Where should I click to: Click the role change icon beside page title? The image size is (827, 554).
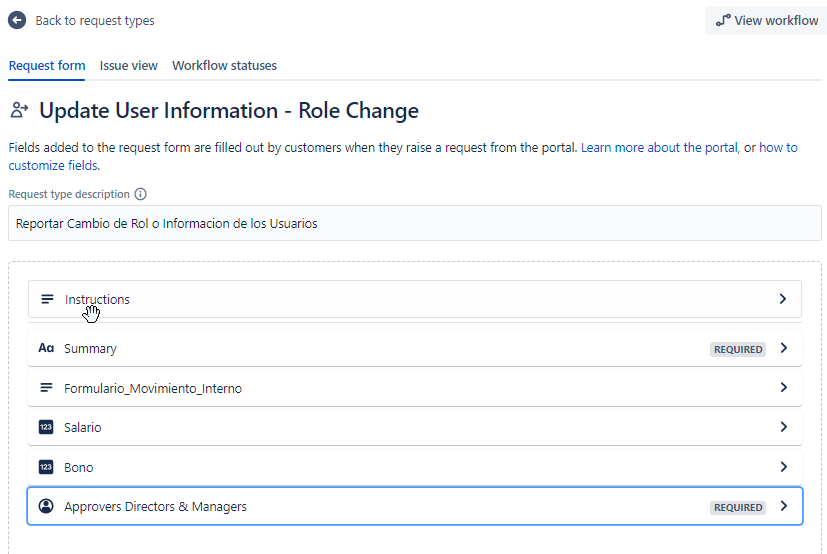19,110
